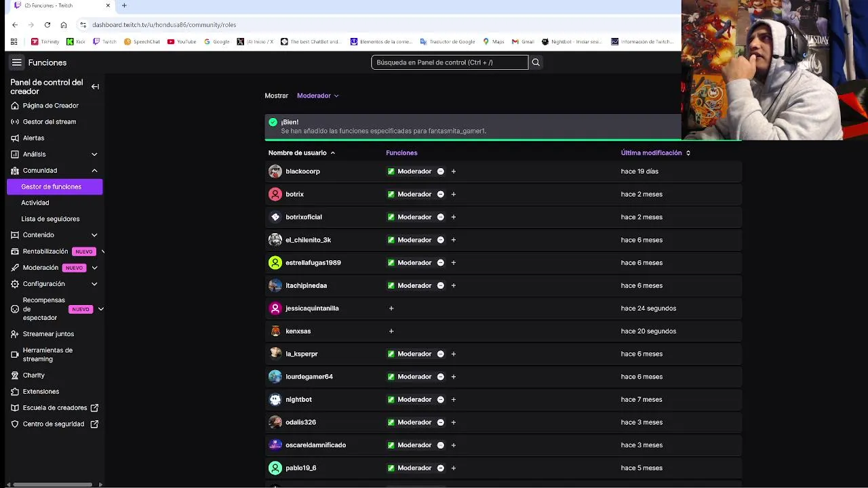
Task: Open the YouTube bookmark
Action: [182, 41]
